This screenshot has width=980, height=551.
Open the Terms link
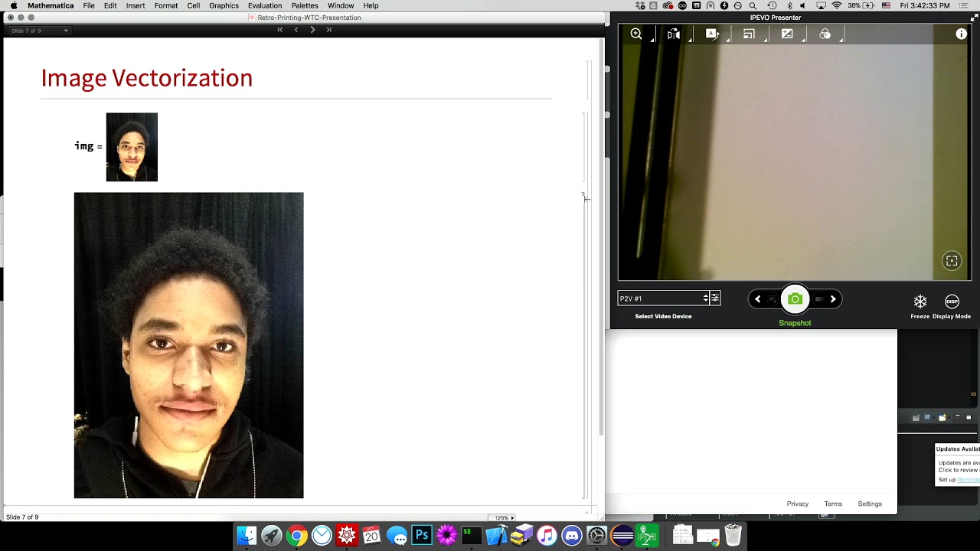(x=833, y=504)
